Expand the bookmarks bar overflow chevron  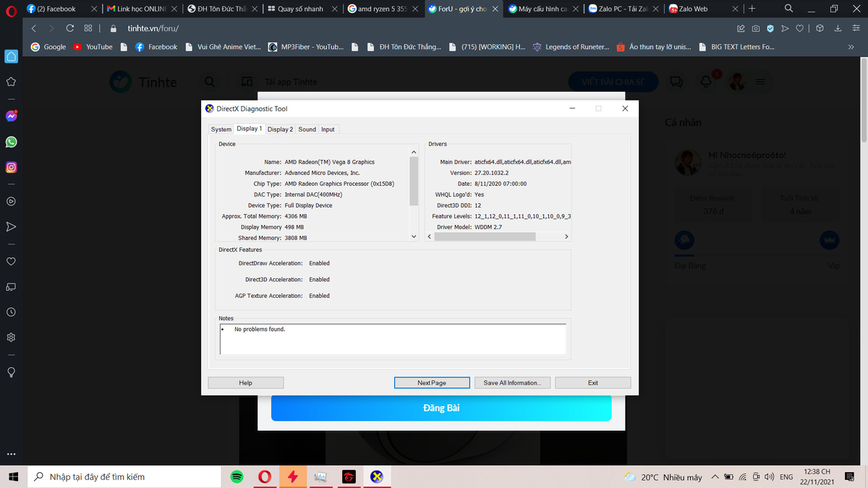tap(851, 47)
